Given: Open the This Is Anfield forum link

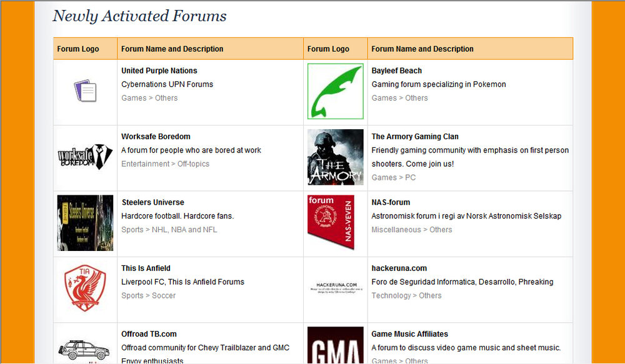Looking at the screenshot, I should [x=146, y=268].
